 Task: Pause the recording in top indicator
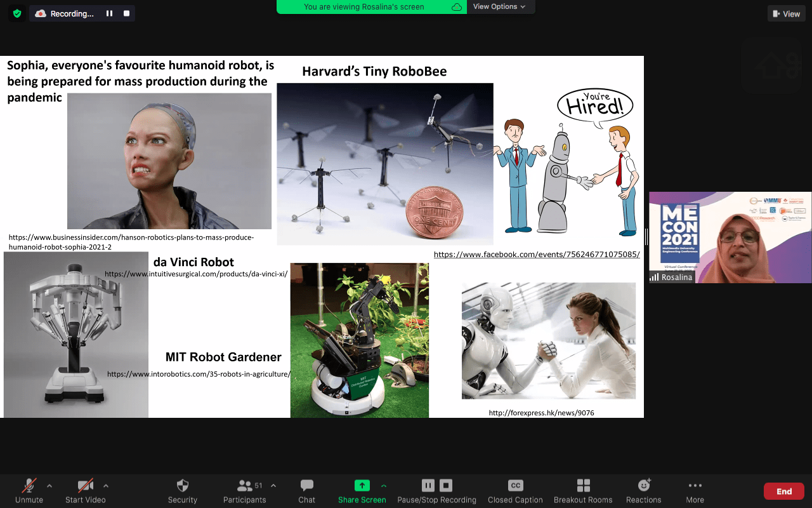[109, 13]
